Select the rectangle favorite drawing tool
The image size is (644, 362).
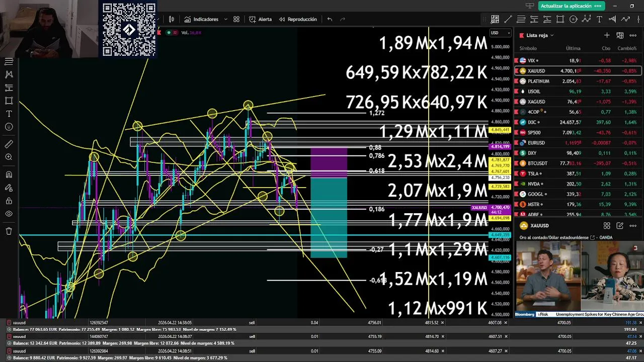tap(560, 19)
